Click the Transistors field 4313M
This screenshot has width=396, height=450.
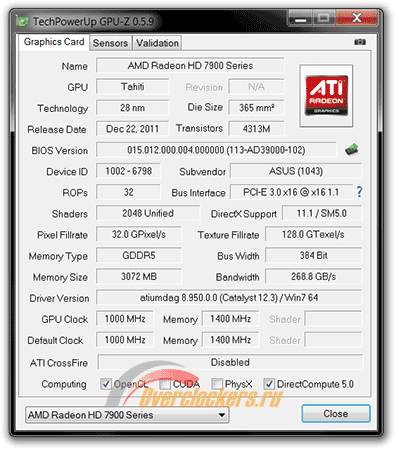pos(257,129)
